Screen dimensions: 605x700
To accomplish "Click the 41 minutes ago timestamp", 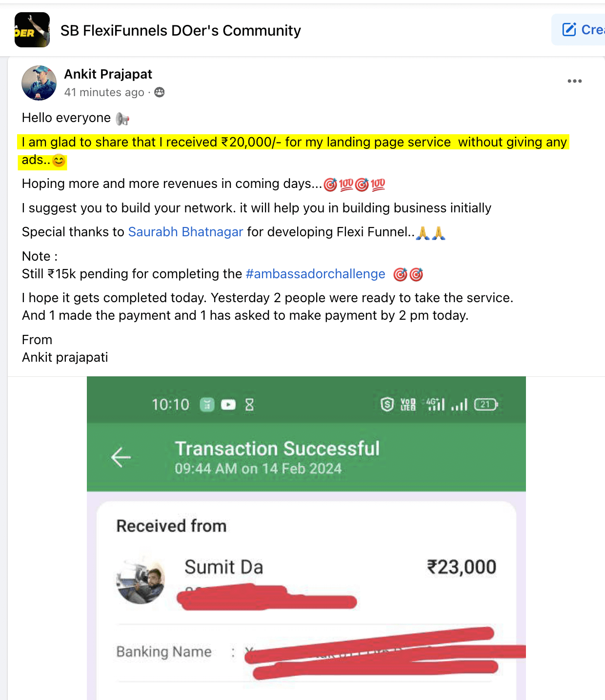I will pos(104,92).
